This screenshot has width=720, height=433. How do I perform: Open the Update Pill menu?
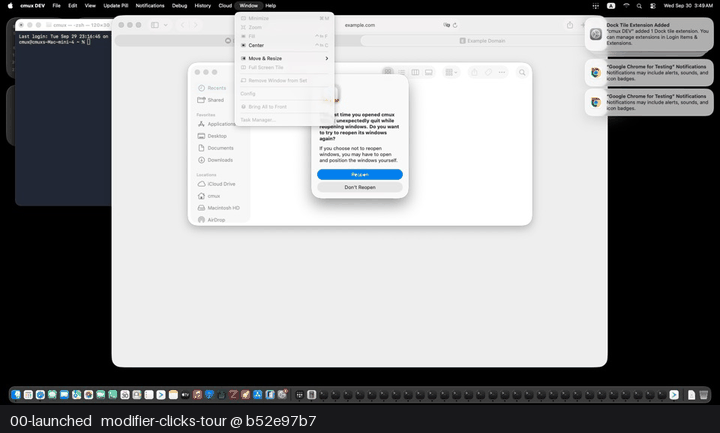click(x=116, y=6)
